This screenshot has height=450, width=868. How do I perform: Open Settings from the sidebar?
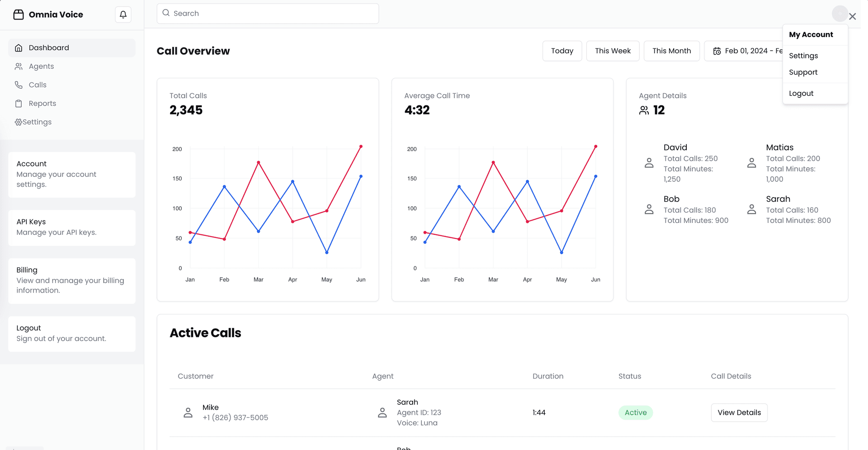tap(72, 122)
